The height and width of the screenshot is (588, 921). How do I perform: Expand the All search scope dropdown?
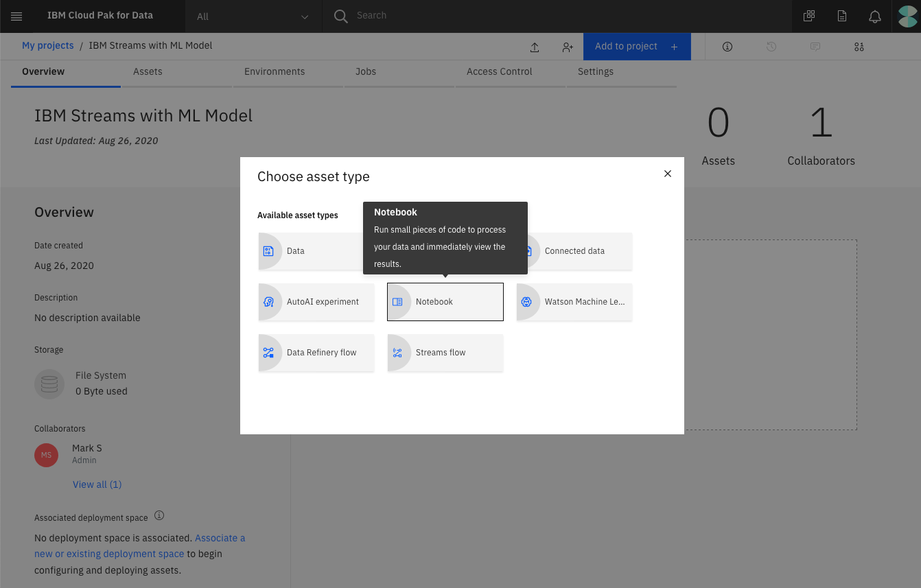click(x=253, y=16)
